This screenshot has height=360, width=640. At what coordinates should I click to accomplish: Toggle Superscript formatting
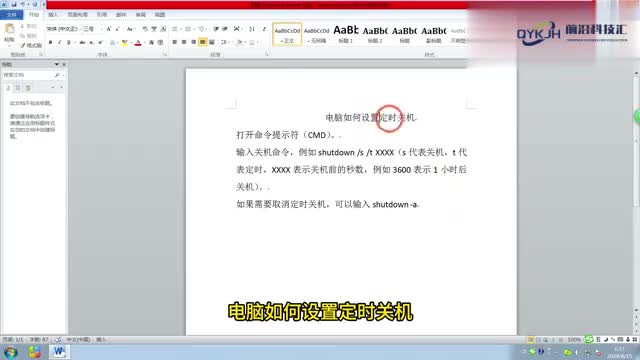(100, 42)
